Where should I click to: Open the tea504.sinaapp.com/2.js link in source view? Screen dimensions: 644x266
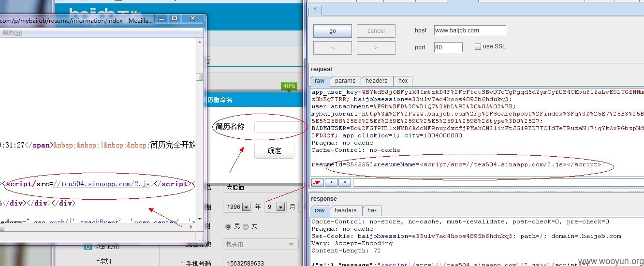point(102,184)
